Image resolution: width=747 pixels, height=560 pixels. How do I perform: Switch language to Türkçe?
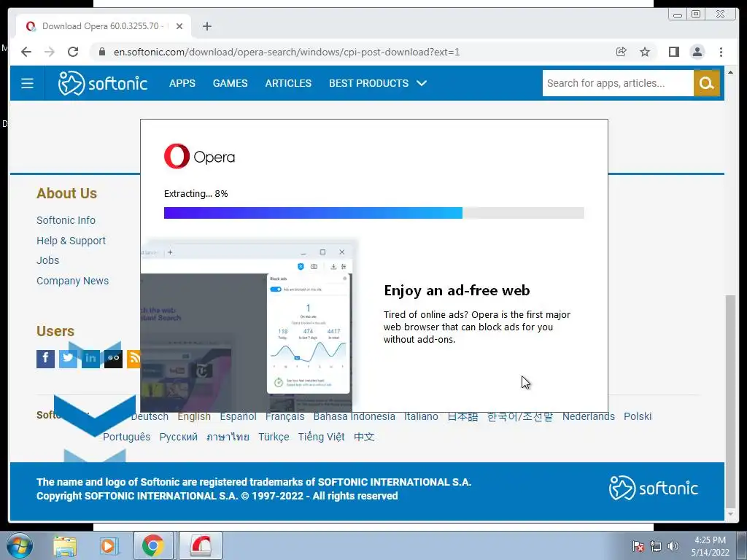coord(274,437)
